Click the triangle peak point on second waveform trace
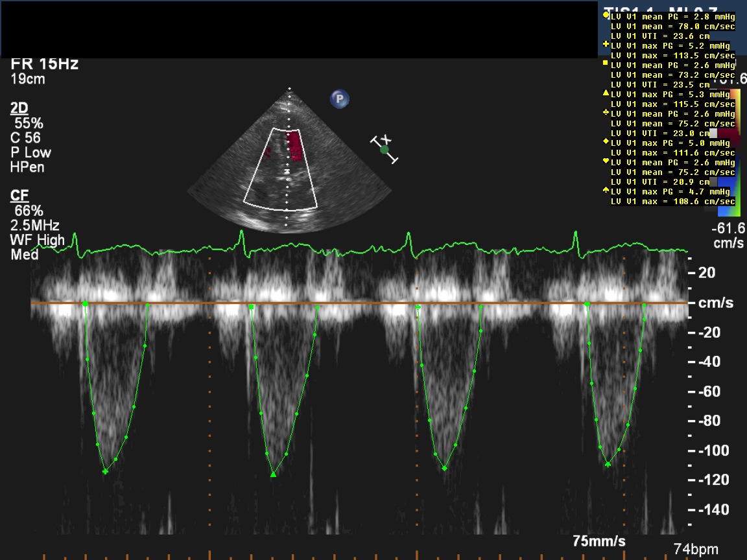The width and height of the screenshot is (747, 560). 273,474
